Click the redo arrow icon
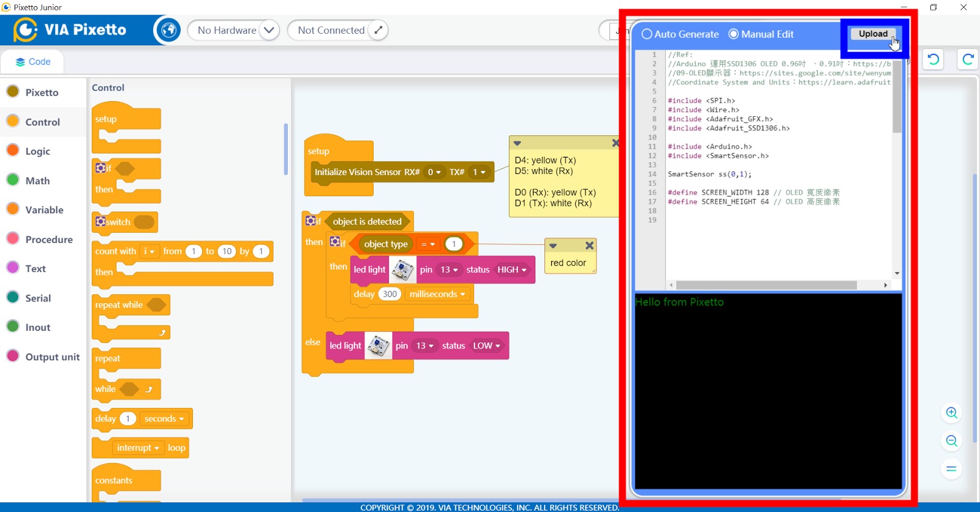 (x=968, y=59)
